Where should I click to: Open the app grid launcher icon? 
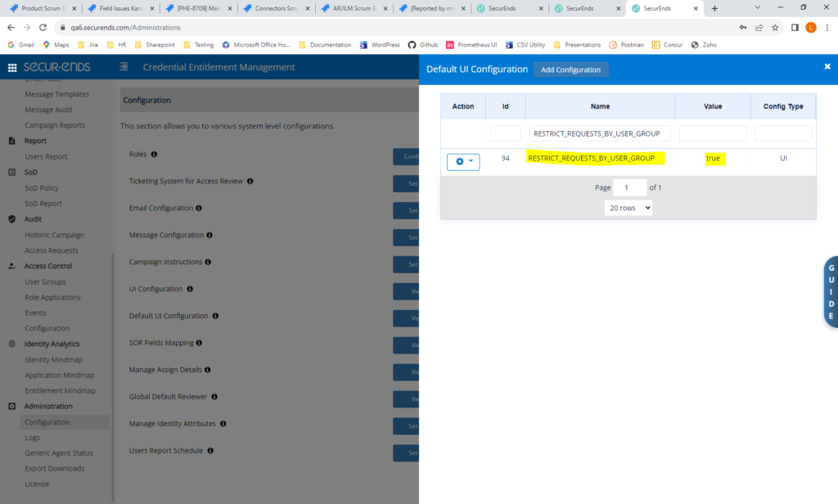point(12,67)
